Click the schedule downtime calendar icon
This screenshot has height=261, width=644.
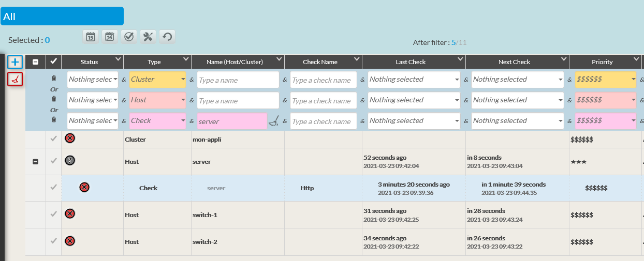(90, 36)
